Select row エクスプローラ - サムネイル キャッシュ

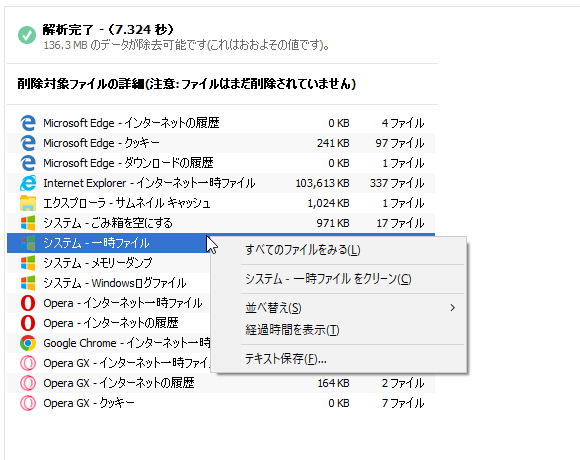[221, 203]
